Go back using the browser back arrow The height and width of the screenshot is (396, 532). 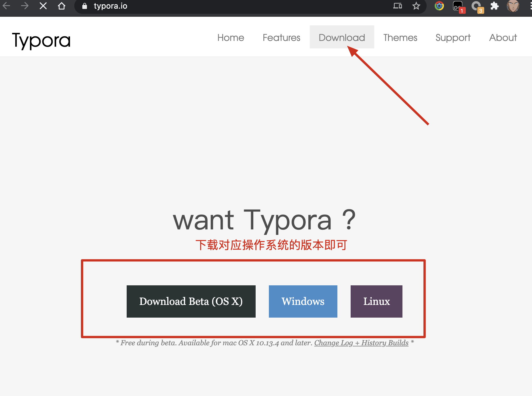click(x=6, y=6)
